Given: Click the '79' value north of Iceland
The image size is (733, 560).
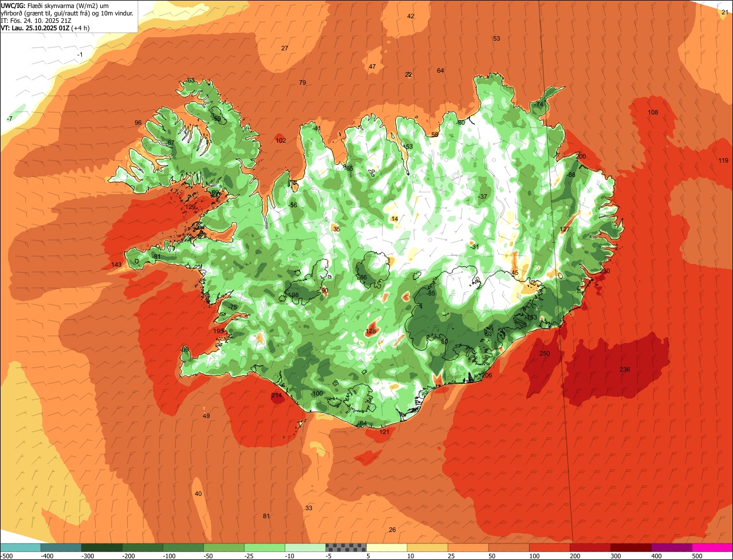Looking at the screenshot, I should coord(302,82).
